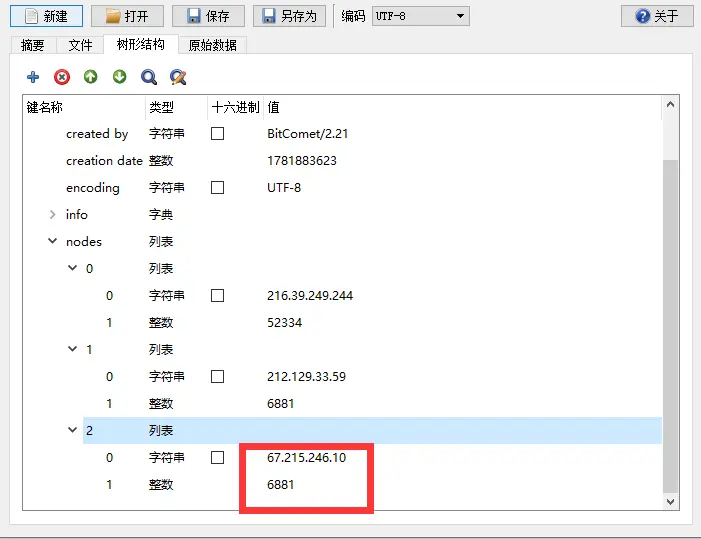This screenshot has height=539, width=701.
Task: Click the 新建 new file button
Action: (x=46, y=16)
